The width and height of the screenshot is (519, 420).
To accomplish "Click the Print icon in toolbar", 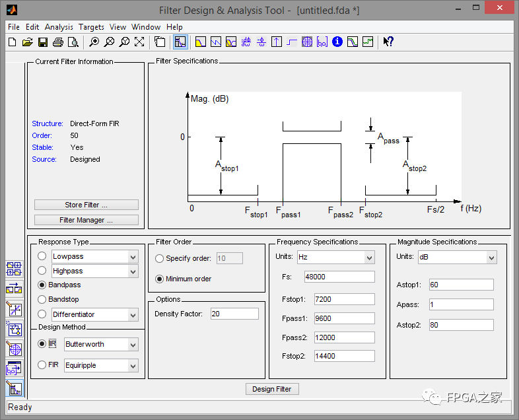I will coord(58,42).
